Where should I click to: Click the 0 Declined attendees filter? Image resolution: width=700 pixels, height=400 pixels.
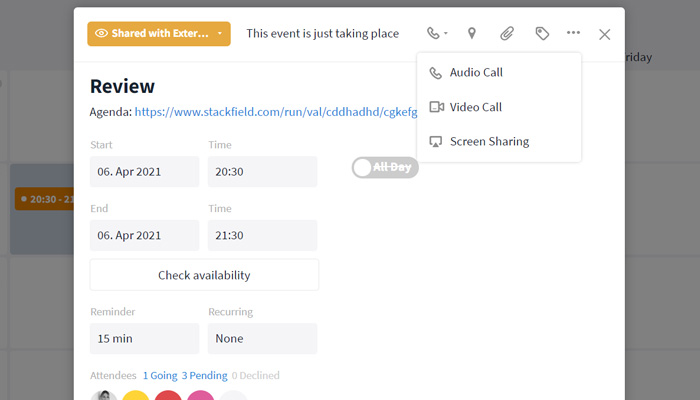pyautogui.click(x=256, y=375)
